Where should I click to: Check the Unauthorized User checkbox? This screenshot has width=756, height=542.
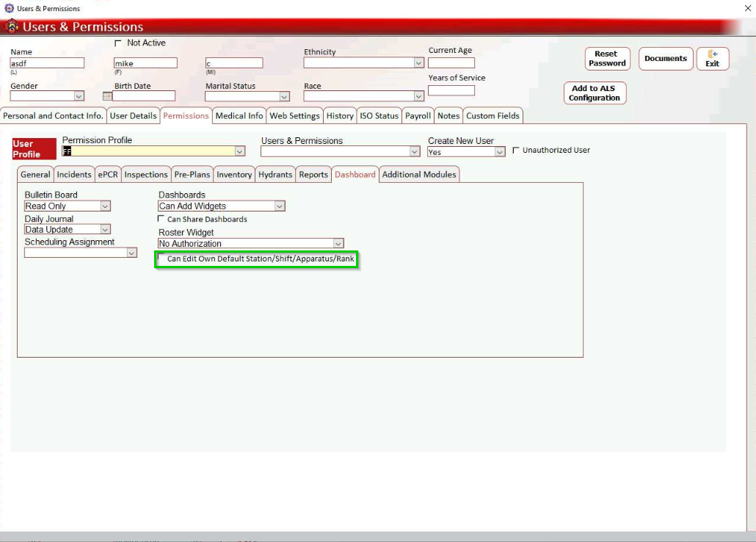click(x=516, y=151)
